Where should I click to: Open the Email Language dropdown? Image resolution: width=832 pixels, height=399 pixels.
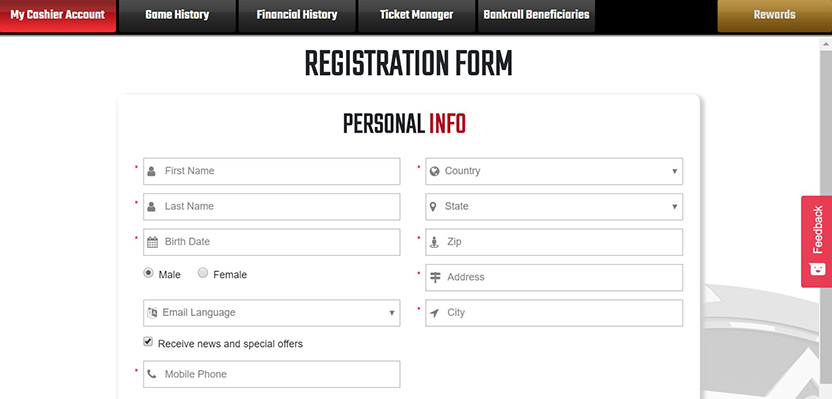272,313
